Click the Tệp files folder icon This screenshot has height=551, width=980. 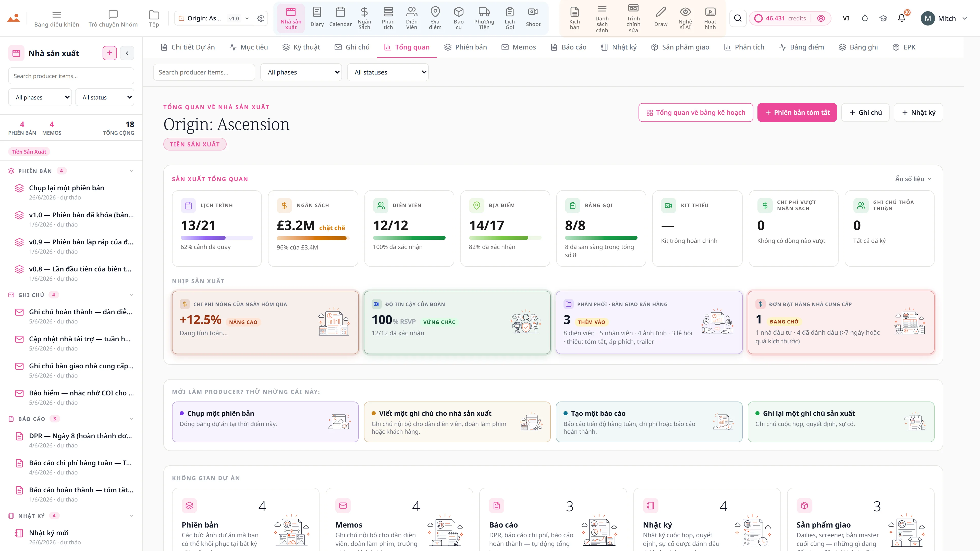click(154, 18)
